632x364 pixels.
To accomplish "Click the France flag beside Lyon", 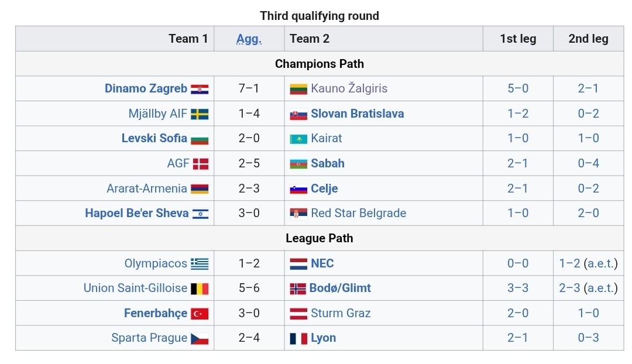I will click(x=298, y=338).
